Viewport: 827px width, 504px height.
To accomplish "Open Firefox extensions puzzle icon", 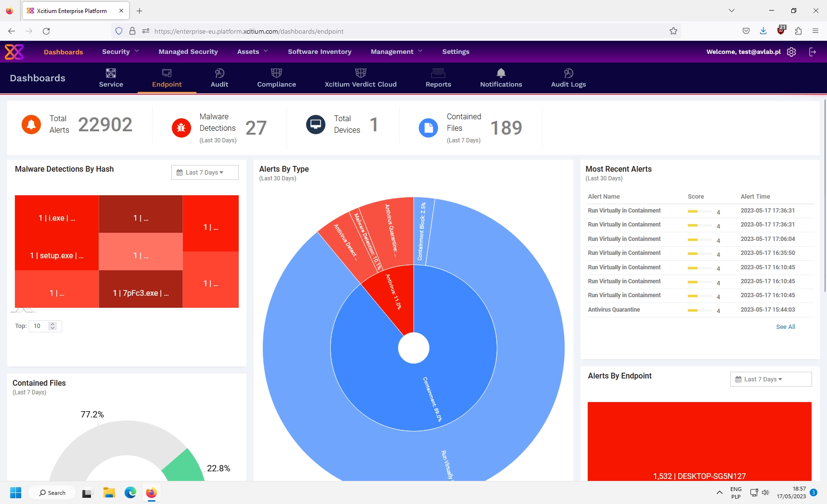I will (x=798, y=31).
